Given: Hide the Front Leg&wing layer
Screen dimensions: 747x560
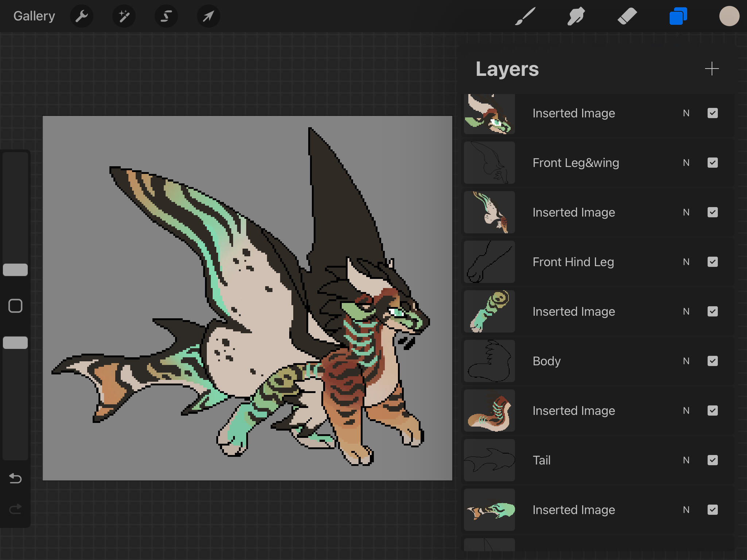Looking at the screenshot, I should point(712,163).
